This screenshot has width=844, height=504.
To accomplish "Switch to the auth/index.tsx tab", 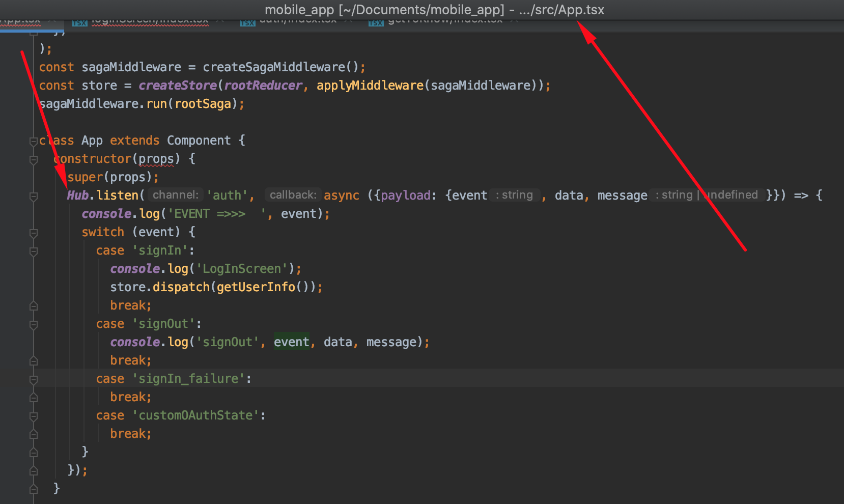I will pyautogui.click(x=298, y=22).
